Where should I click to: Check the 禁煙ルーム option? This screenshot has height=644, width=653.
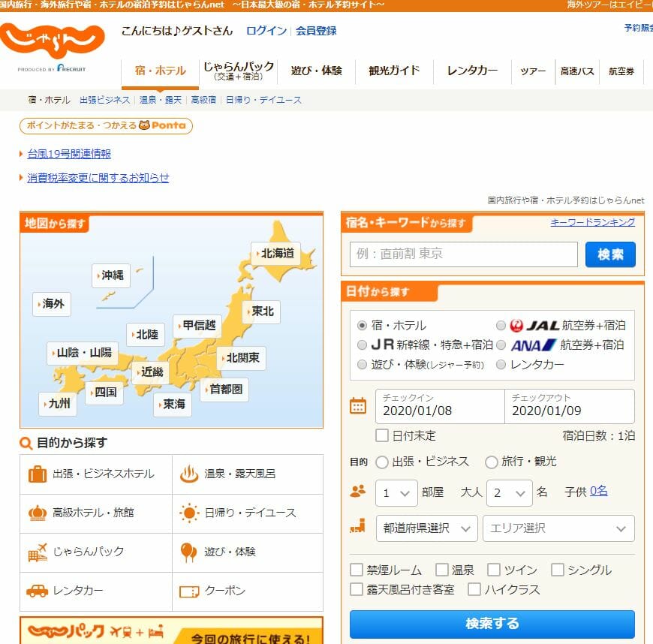coord(356,570)
